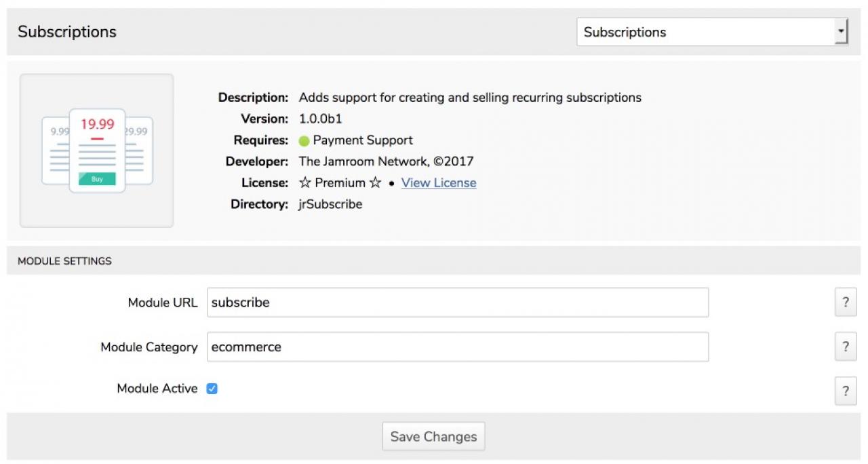Uncheck the Module Active checkbox
The image size is (868, 464).
pos(212,389)
